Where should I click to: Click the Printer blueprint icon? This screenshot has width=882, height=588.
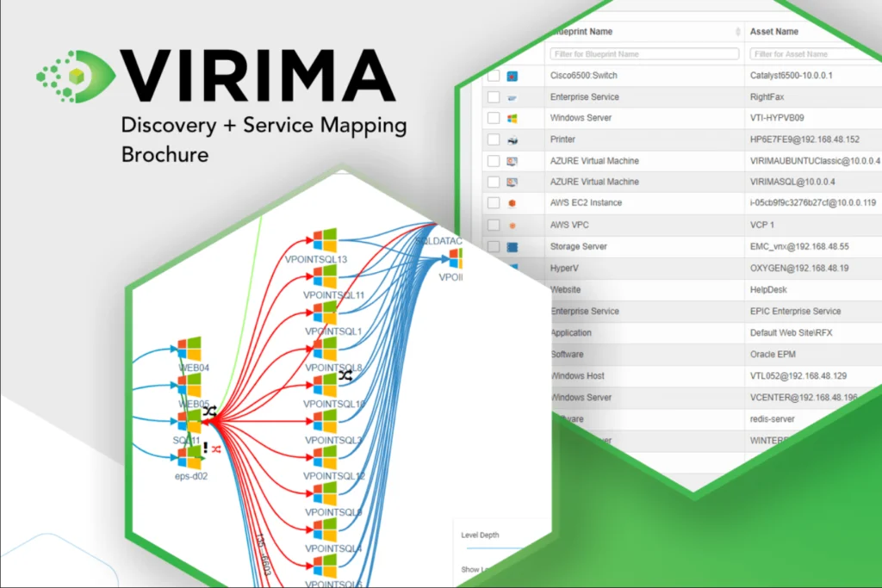pyautogui.click(x=512, y=139)
